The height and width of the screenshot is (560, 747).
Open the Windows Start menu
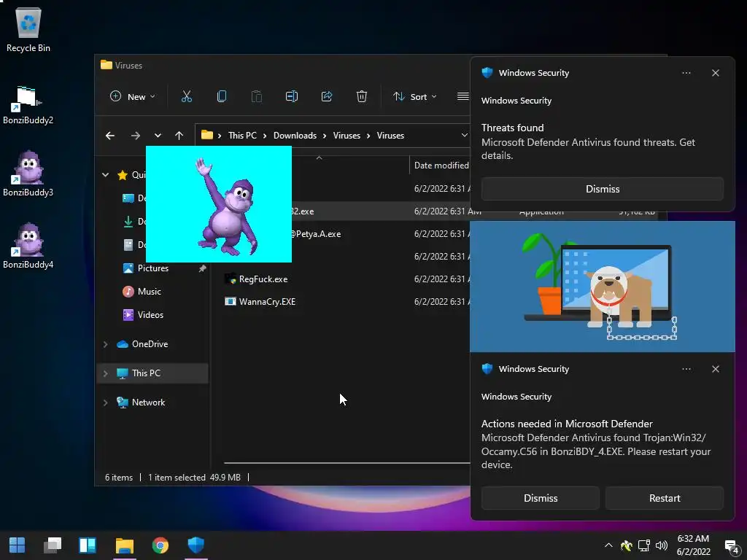18,545
